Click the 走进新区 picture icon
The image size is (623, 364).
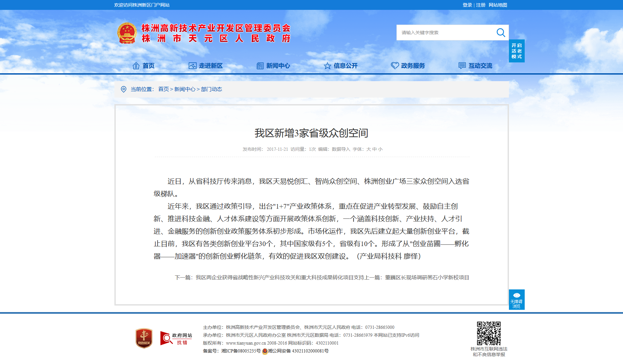click(x=192, y=66)
